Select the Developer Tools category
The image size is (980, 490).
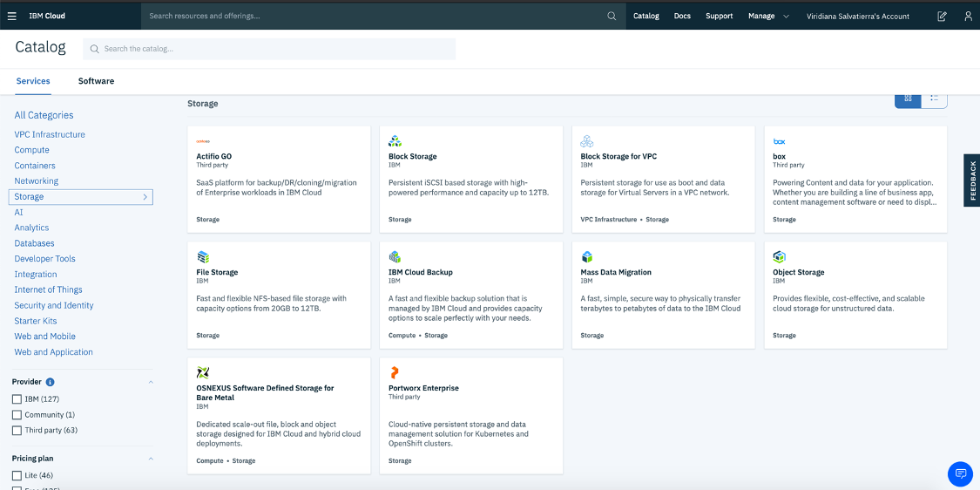coord(45,258)
